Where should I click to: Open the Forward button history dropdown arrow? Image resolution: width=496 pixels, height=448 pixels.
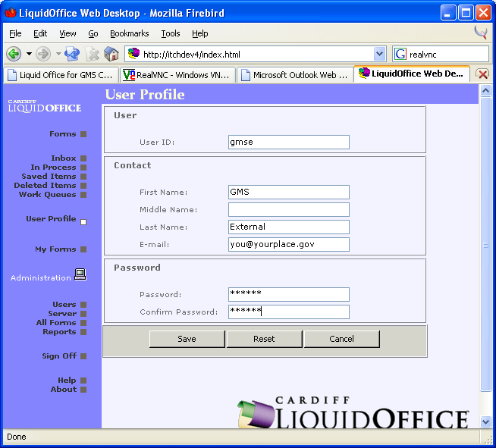click(58, 54)
